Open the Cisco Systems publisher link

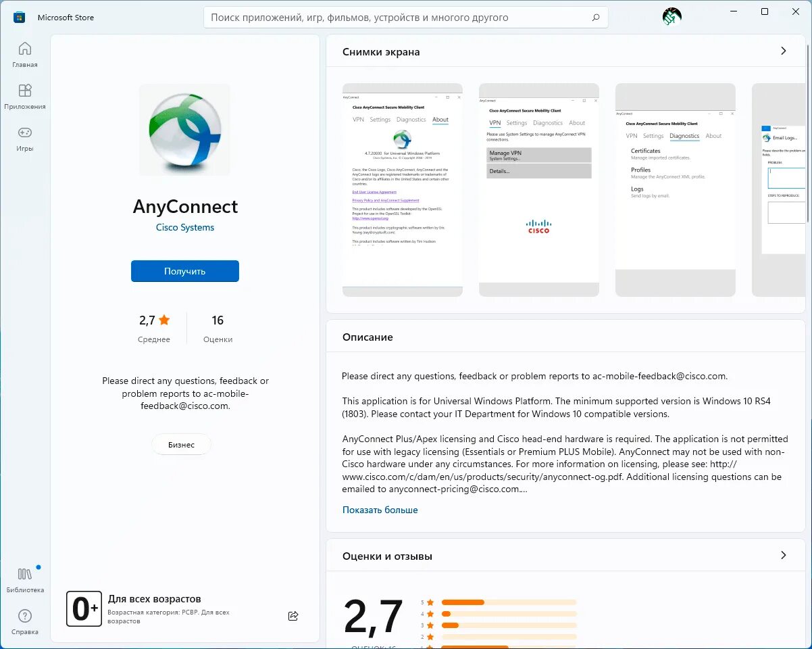coord(185,227)
